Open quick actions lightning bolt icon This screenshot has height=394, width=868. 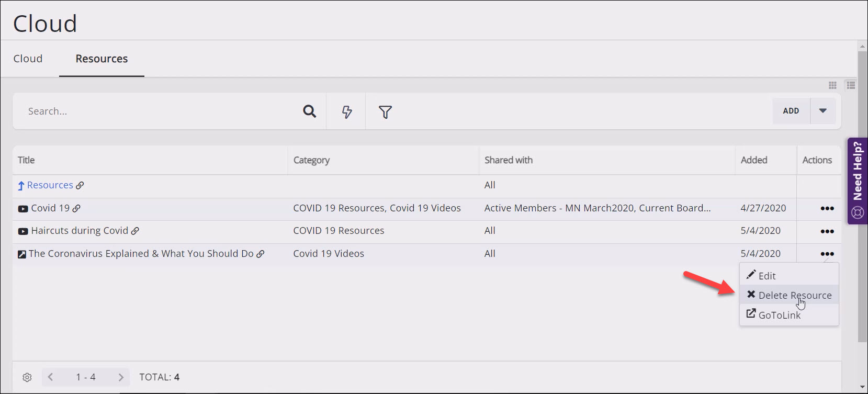tap(346, 111)
